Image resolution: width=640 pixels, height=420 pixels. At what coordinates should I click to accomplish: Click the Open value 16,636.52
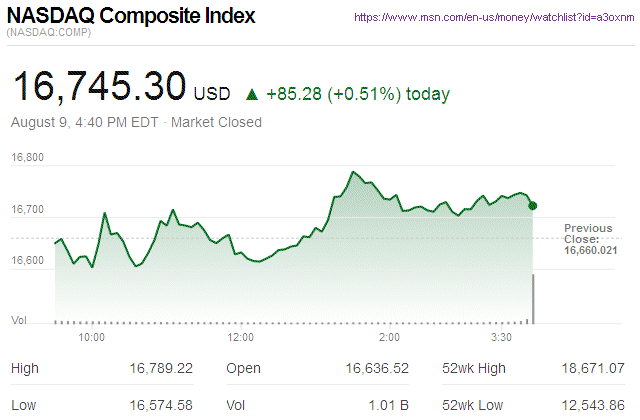pyautogui.click(x=377, y=369)
